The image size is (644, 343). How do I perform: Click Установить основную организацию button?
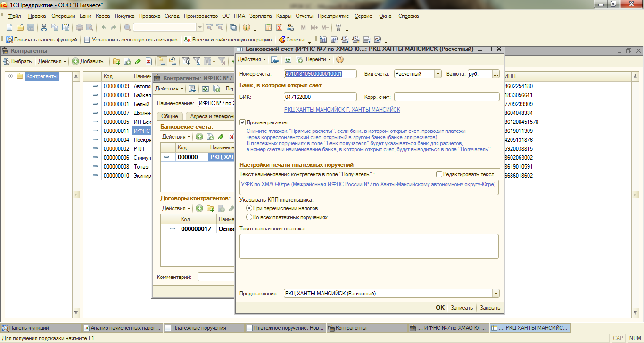click(x=131, y=40)
